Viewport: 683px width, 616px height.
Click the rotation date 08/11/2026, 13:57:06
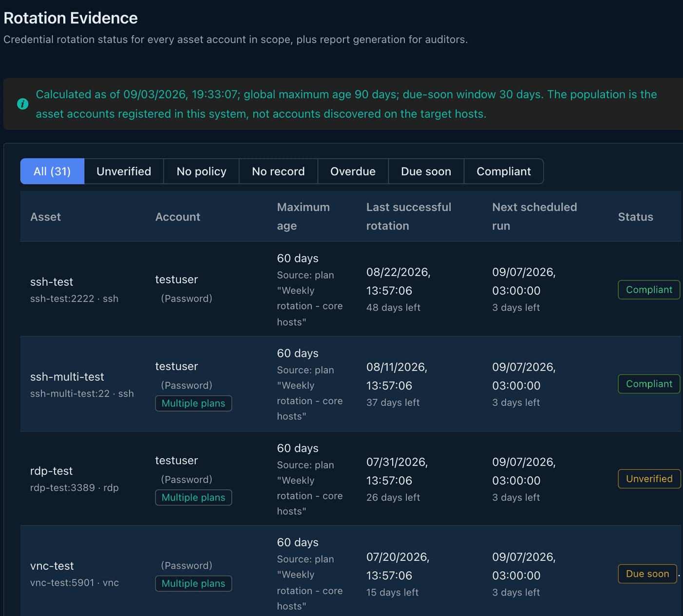click(397, 376)
